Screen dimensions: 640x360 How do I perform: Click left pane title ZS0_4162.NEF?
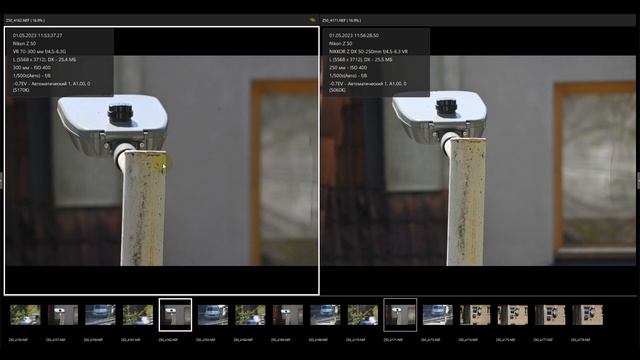point(26,20)
